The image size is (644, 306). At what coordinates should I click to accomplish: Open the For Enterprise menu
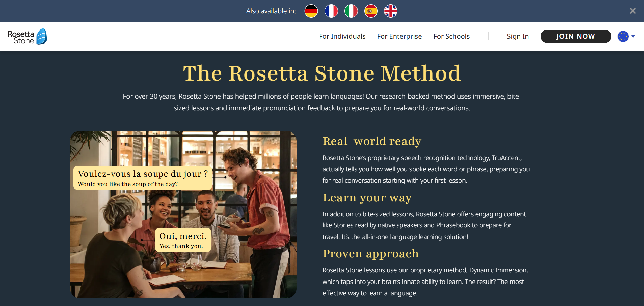point(399,36)
